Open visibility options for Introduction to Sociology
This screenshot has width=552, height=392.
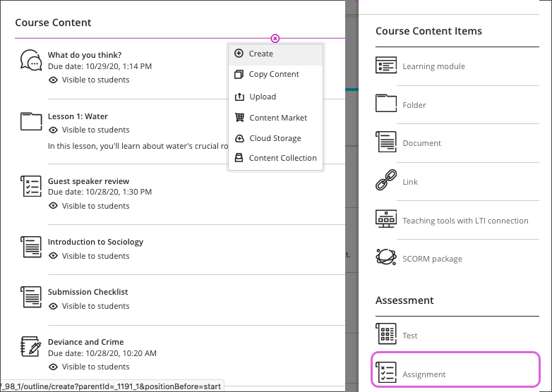(x=89, y=256)
